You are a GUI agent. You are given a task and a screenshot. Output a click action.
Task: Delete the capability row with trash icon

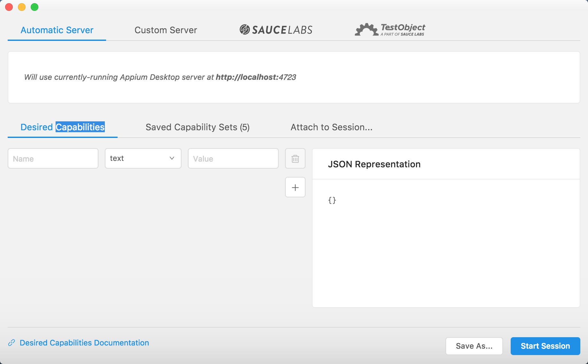pyautogui.click(x=295, y=158)
